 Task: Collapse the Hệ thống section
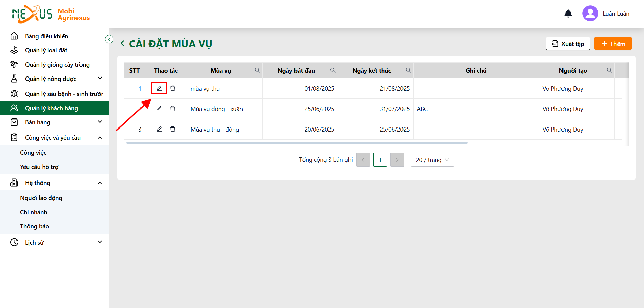point(100,183)
